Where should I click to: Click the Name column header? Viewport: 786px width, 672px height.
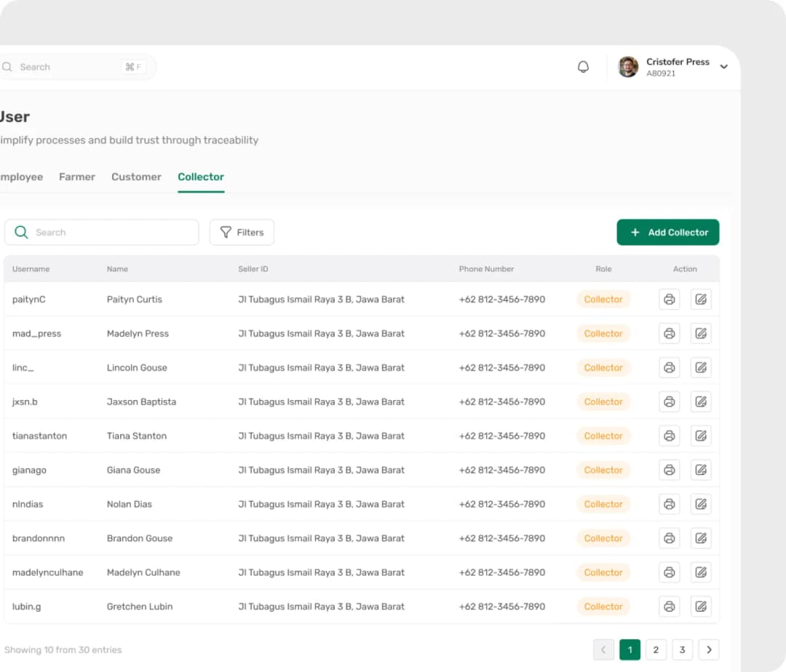coord(117,269)
